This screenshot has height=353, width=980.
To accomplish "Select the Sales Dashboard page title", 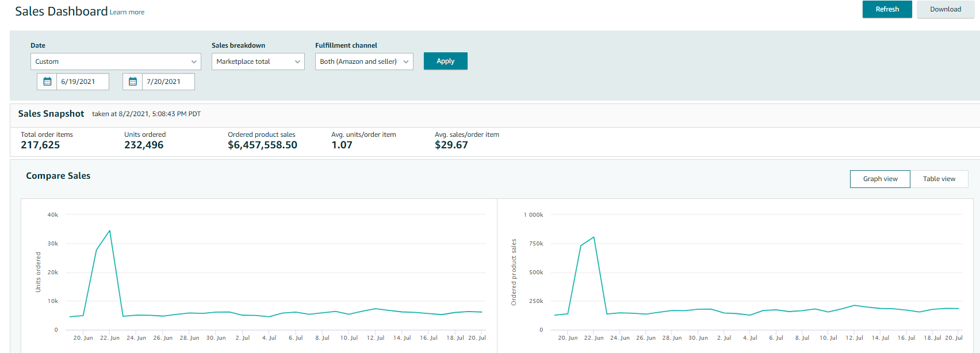I will tap(62, 11).
